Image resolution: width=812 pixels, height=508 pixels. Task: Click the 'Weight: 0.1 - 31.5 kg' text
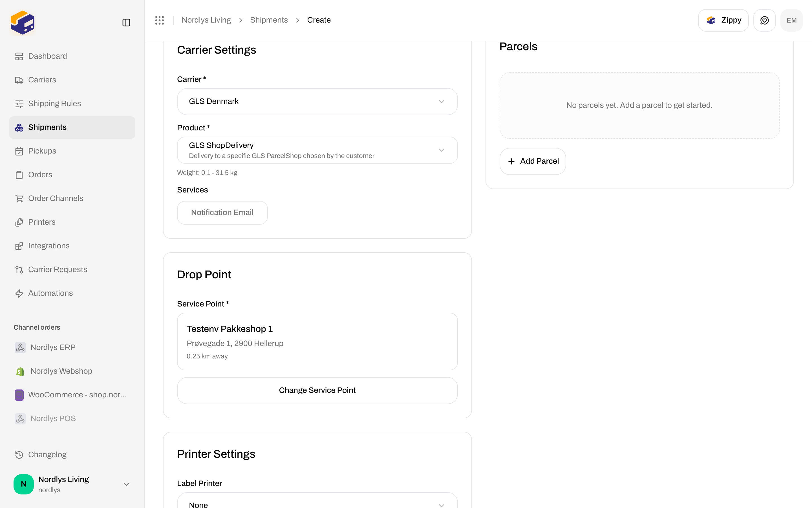tap(207, 173)
